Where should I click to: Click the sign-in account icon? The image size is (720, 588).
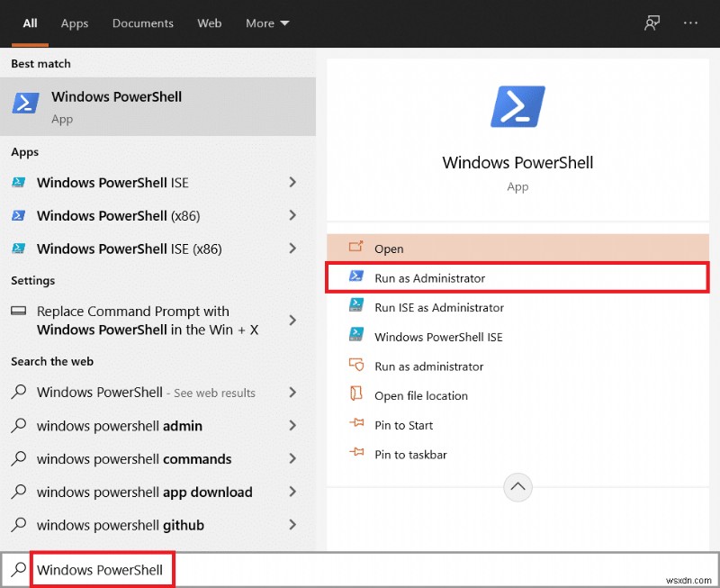pyautogui.click(x=652, y=23)
